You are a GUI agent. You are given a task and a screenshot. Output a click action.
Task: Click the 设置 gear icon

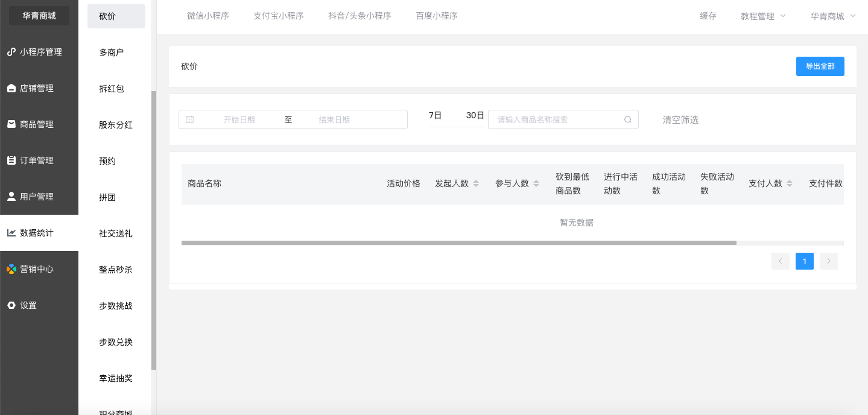[x=11, y=305]
